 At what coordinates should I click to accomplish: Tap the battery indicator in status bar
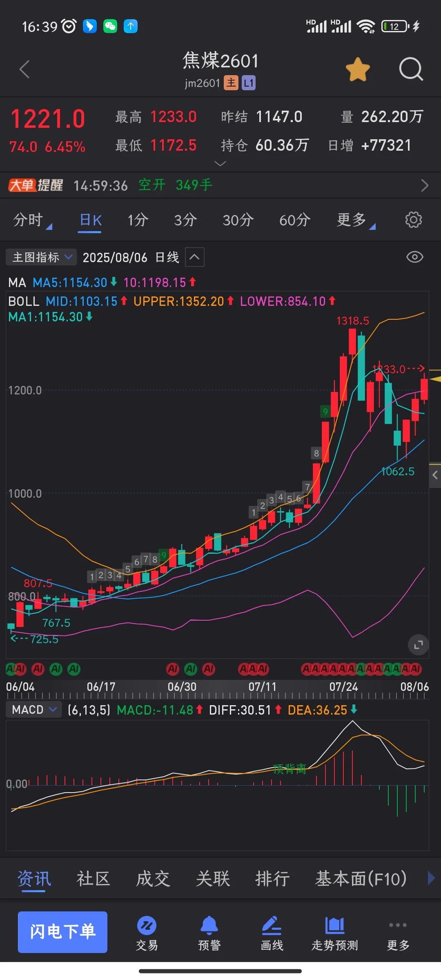click(x=395, y=26)
